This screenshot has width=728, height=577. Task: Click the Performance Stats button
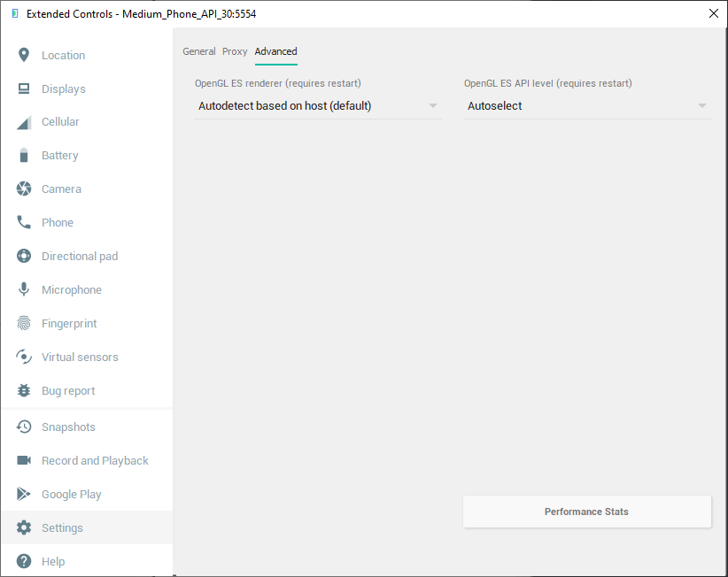pos(587,512)
